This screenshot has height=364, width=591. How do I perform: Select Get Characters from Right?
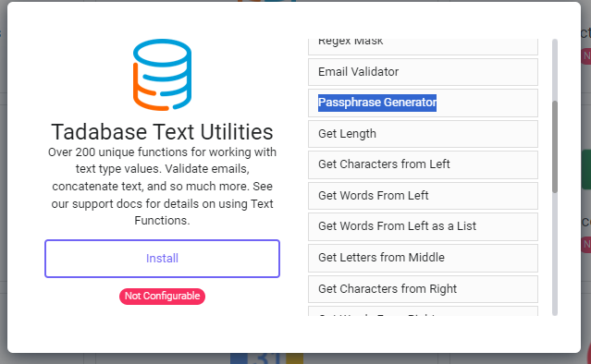423,289
